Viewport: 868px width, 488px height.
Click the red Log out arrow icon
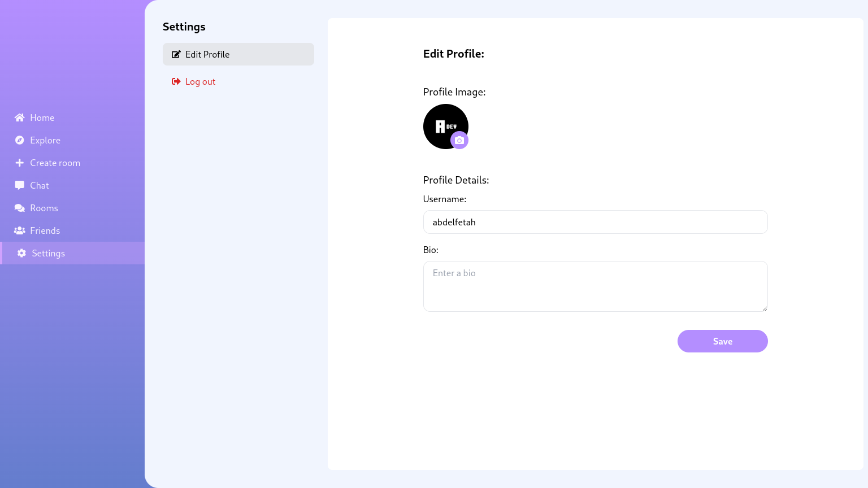click(176, 81)
